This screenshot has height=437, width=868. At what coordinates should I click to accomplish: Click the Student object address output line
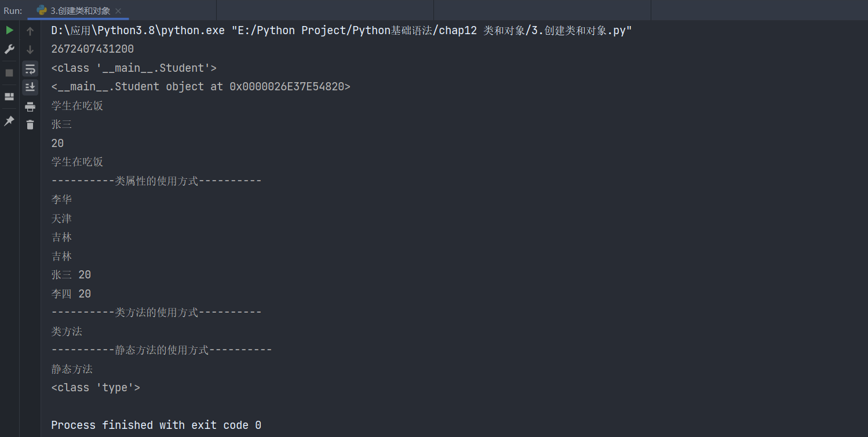[x=200, y=87]
